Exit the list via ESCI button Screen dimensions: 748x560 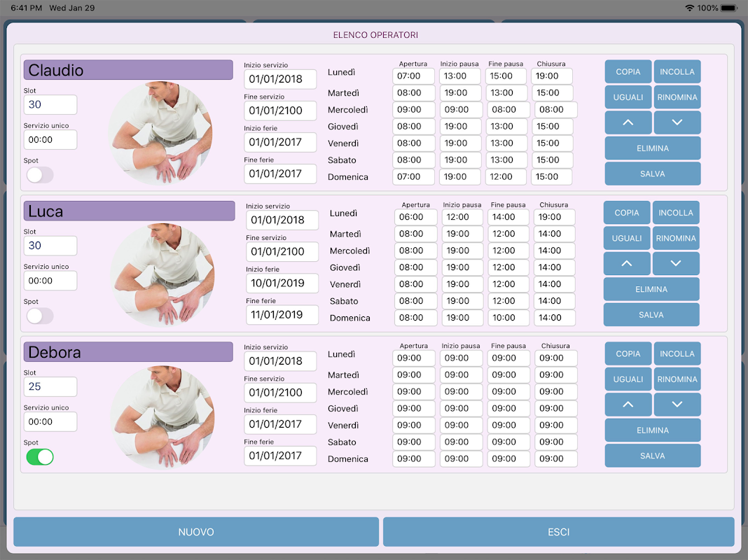pos(559,532)
